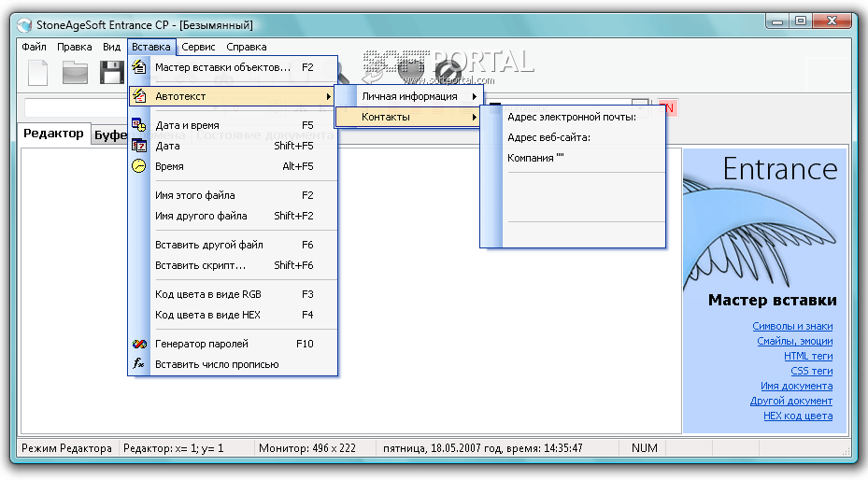Minimize the Entrance CP window
Screen dimensions: 868x480
click(778, 21)
